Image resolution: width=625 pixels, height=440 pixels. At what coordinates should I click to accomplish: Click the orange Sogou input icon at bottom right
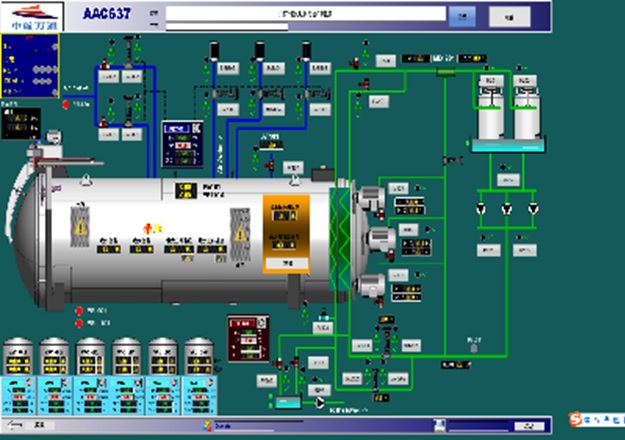[x=575, y=417]
